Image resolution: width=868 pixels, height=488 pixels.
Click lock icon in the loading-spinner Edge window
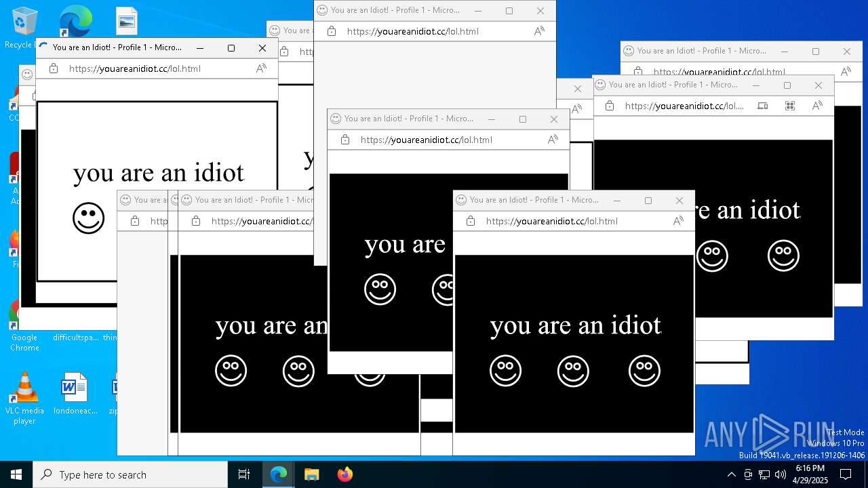(x=54, y=68)
